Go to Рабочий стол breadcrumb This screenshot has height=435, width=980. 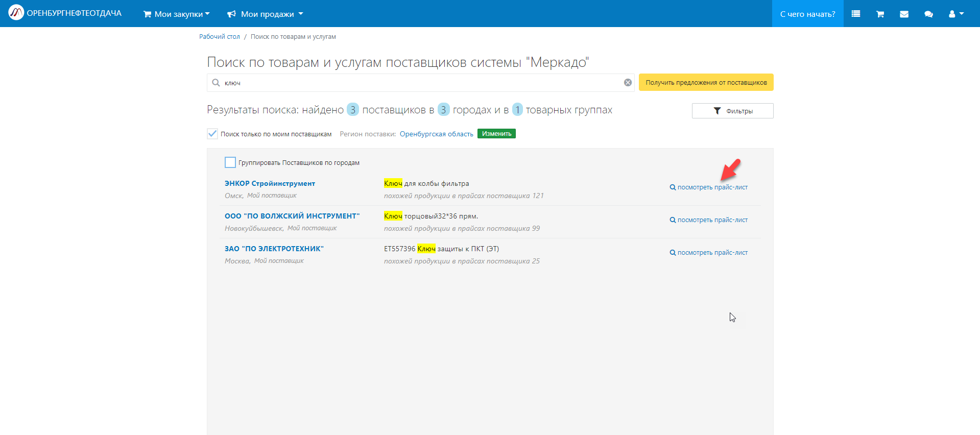click(219, 37)
